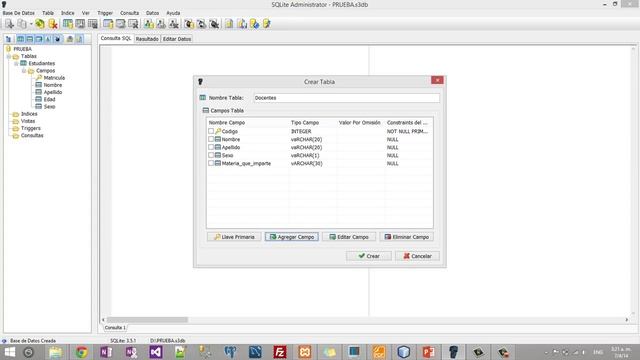This screenshot has height=360, width=640.
Task: Click the Agregar Campo button
Action: coord(291,237)
